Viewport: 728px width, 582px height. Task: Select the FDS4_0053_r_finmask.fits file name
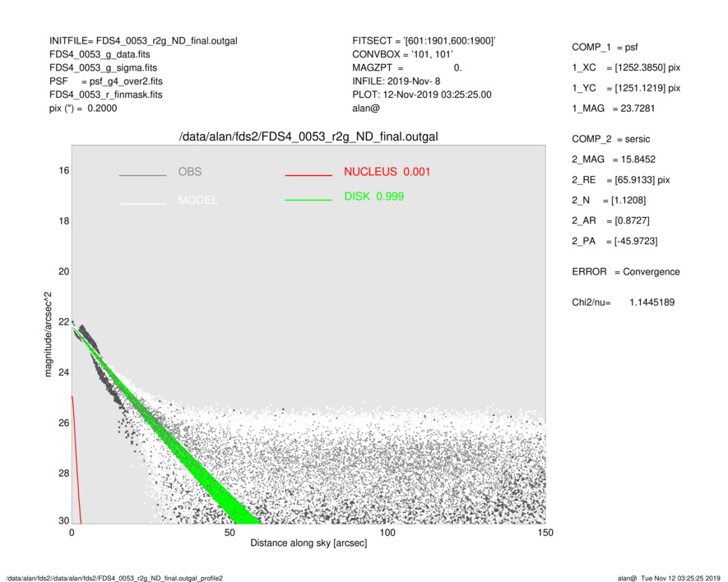(106, 95)
